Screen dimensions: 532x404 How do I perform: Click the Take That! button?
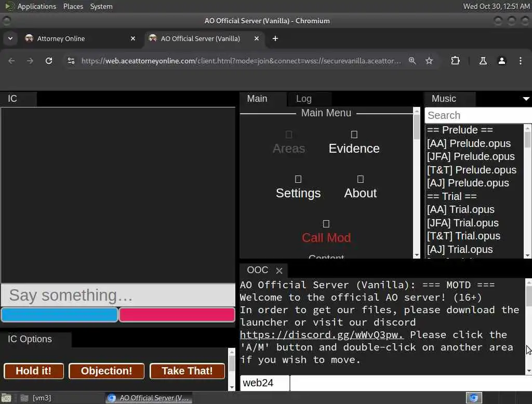(187, 371)
